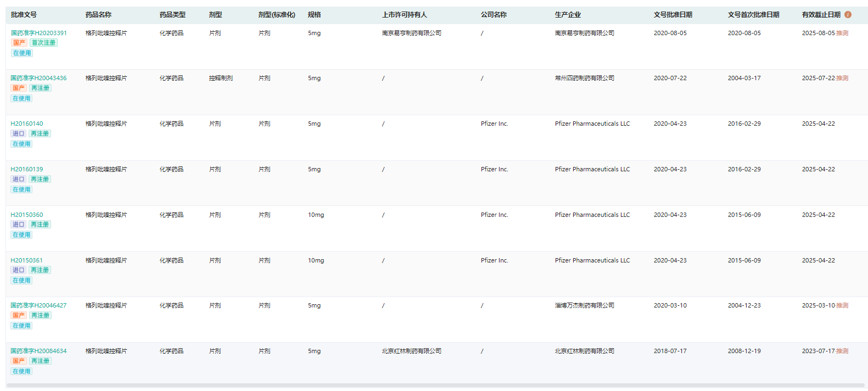
Task: Click the 批准文号 column header
Action: click(24, 15)
